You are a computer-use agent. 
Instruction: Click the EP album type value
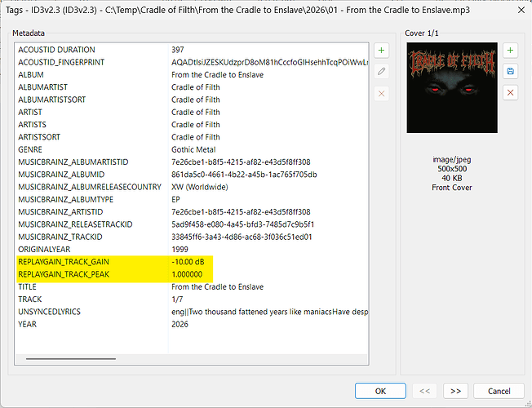click(x=175, y=200)
